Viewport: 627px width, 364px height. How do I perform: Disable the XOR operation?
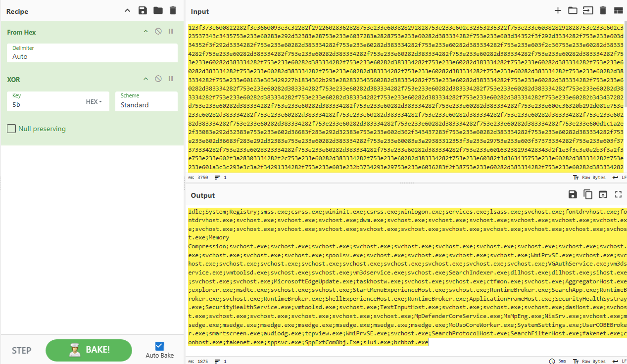click(158, 79)
